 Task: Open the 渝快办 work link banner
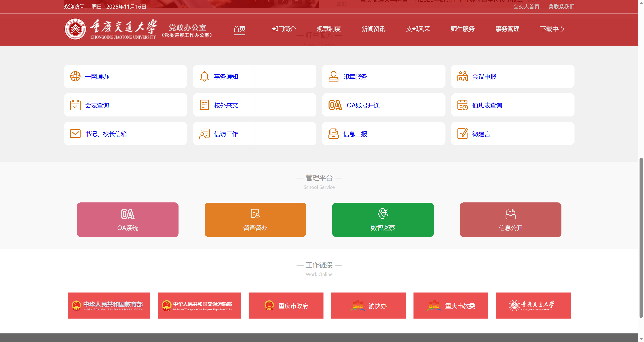coord(368,306)
